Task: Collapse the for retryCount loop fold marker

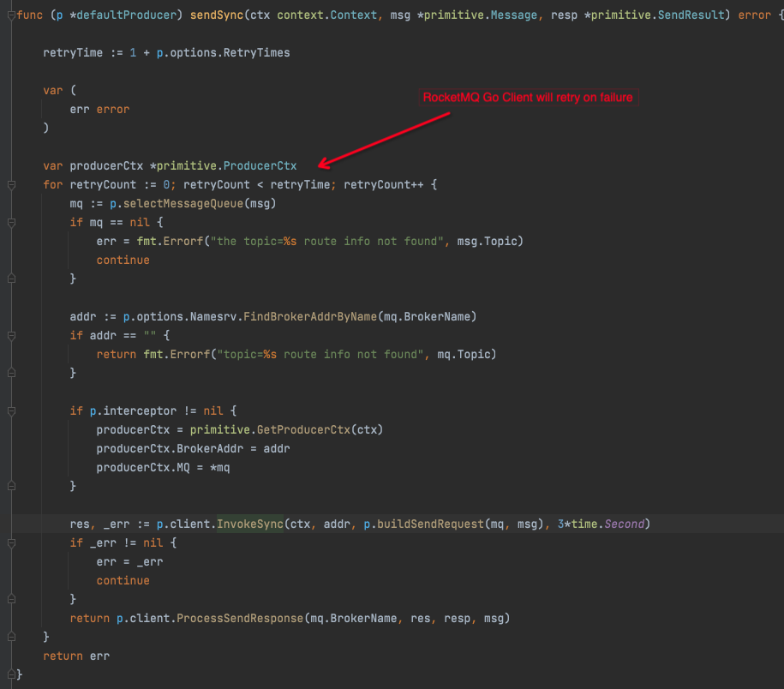Action: [x=11, y=185]
